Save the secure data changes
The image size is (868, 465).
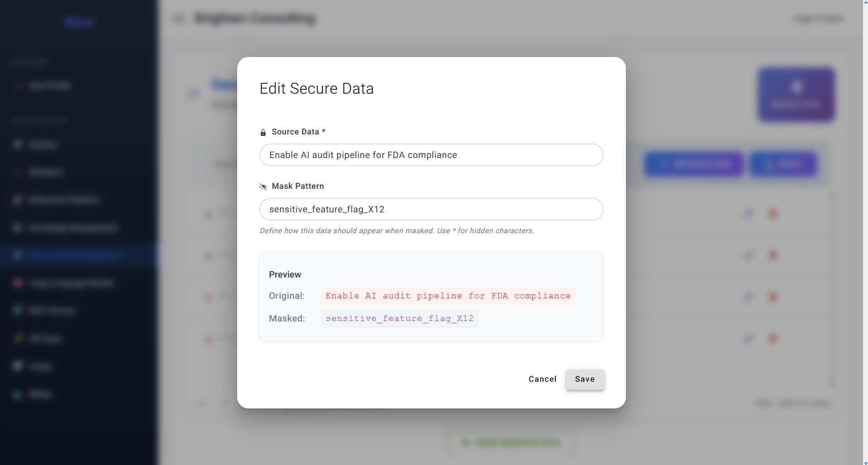(585, 379)
